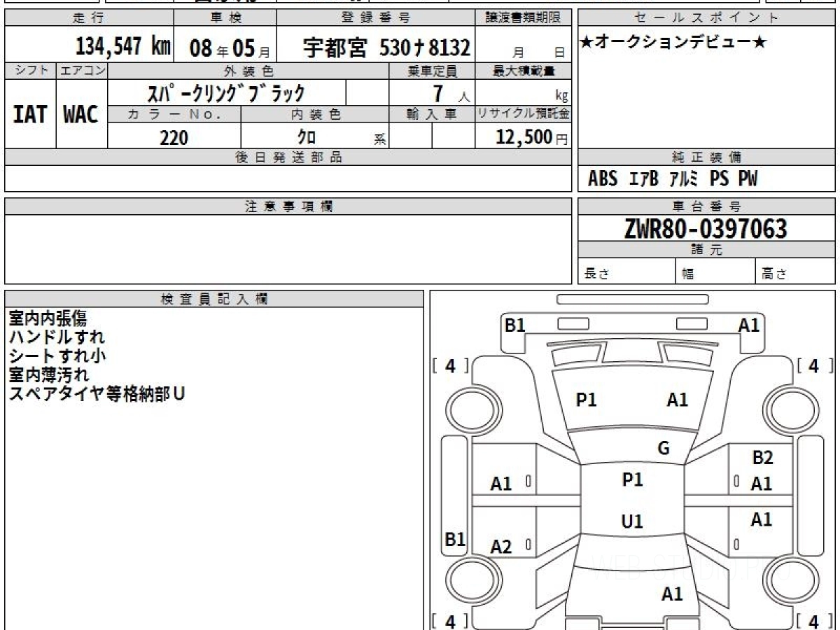Click the シフト label
840x630 pixels.
(x=30, y=71)
